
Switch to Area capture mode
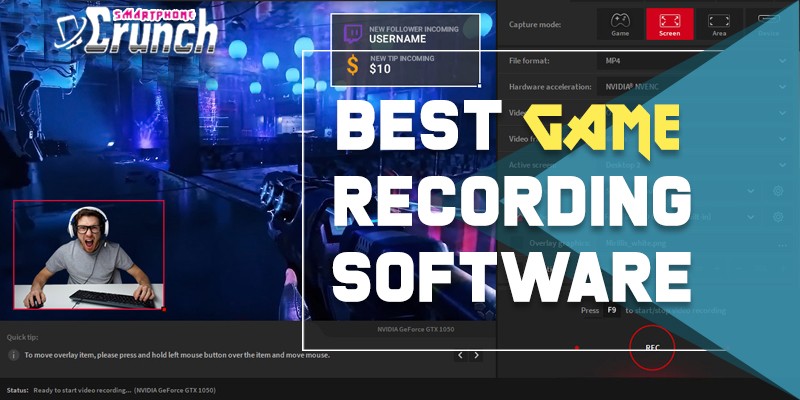pos(719,24)
